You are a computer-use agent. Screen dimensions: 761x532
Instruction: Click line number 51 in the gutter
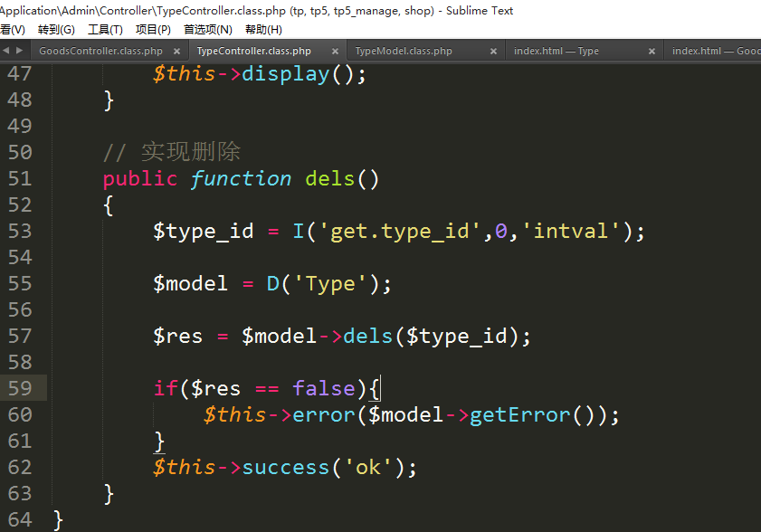tap(20, 178)
